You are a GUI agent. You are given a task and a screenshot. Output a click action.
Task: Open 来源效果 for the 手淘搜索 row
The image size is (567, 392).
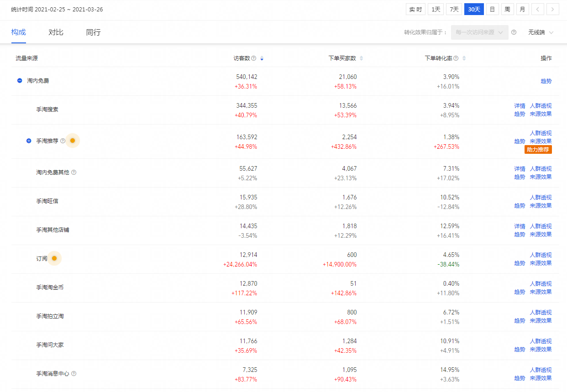[541, 114]
